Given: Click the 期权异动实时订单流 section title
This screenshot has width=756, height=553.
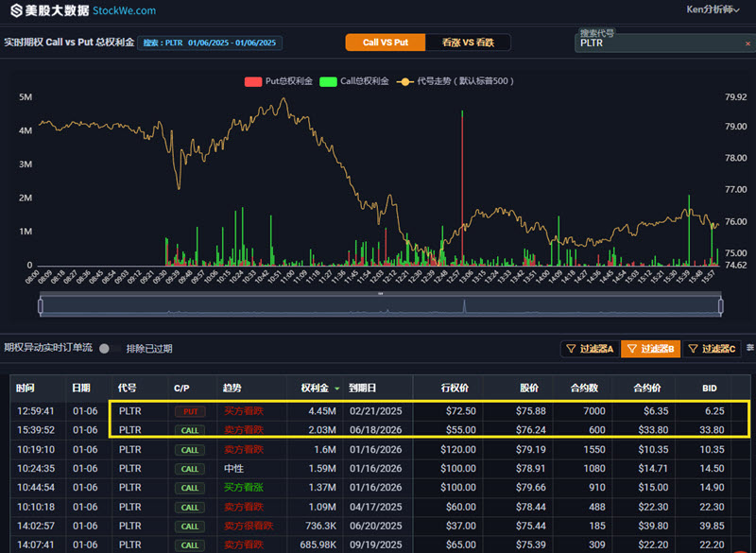Looking at the screenshot, I should click(x=48, y=348).
